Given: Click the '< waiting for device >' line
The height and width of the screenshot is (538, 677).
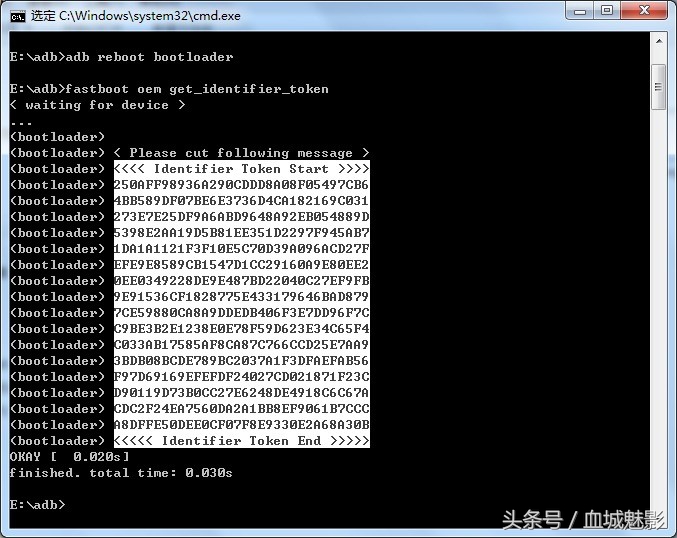Looking at the screenshot, I should (98, 105).
